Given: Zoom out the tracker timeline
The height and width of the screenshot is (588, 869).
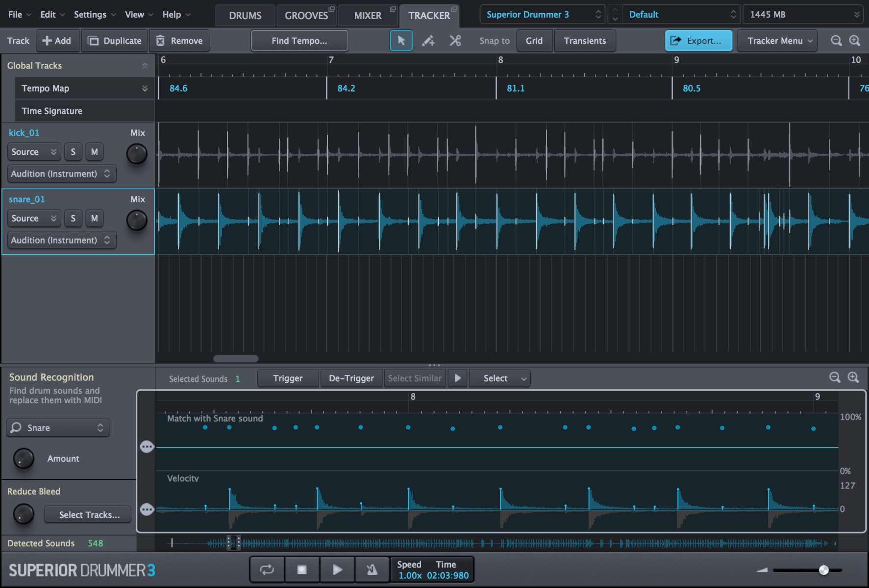Looking at the screenshot, I should 837,41.
